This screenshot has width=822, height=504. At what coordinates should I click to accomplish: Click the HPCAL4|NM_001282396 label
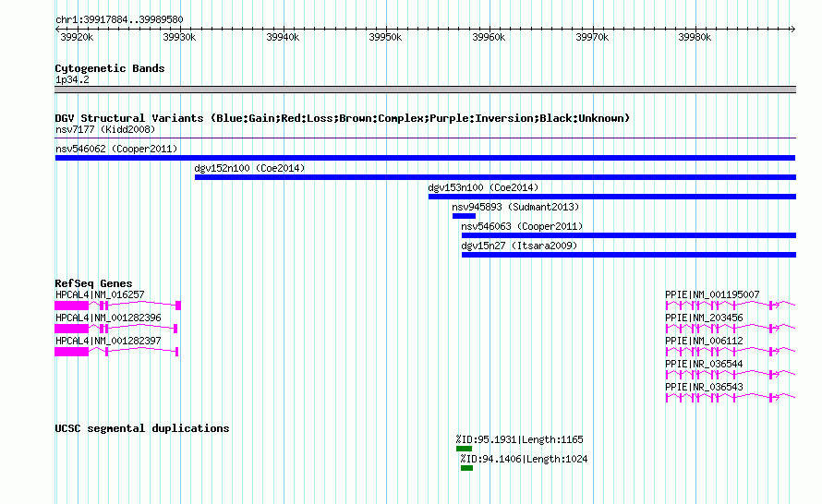tap(108, 318)
